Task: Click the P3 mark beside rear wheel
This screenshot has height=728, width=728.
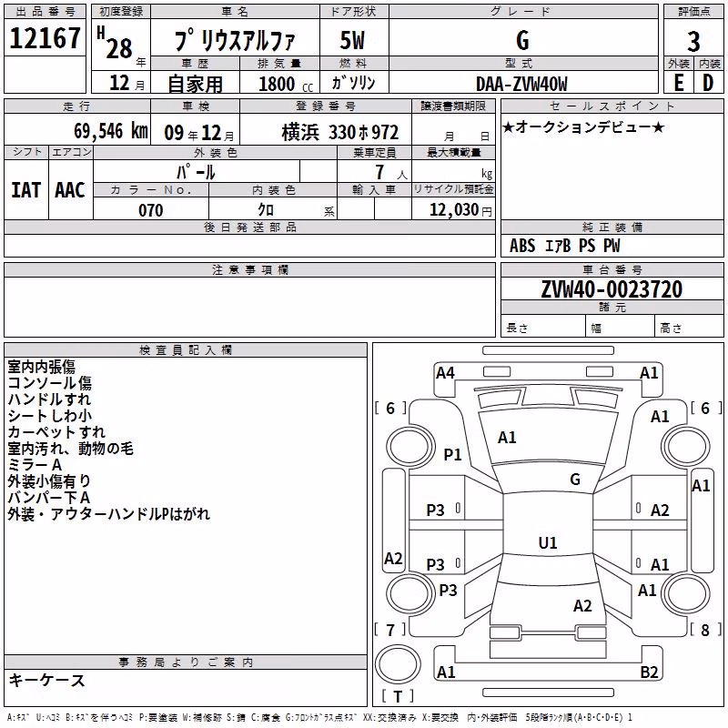Action: coord(448,591)
